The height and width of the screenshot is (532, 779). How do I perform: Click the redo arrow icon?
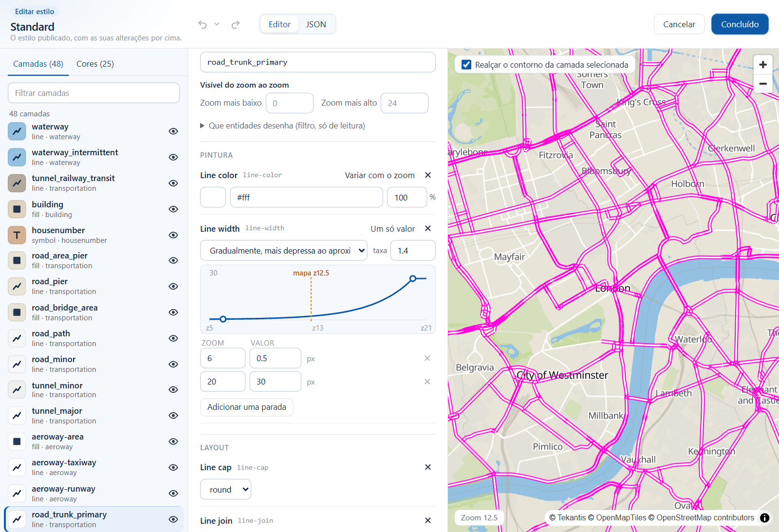click(236, 24)
